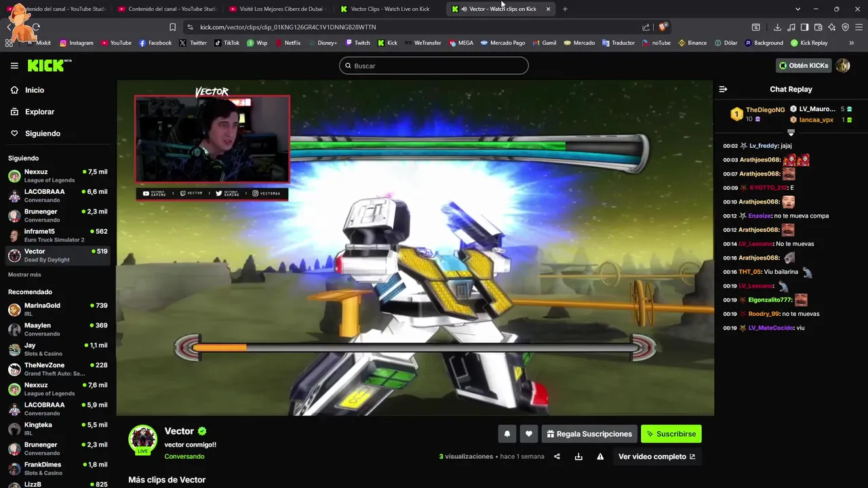Open Kingteka IRL channel
Image resolution: width=868 pixels, height=488 pixels.
58,428
